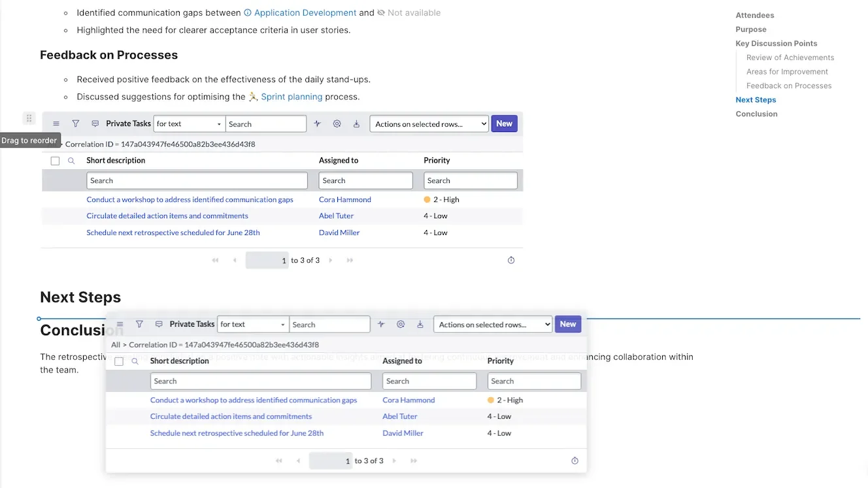Viewport: 868px width, 488px height.
Task: Click the drag to reorder handle icon
Action: (x=29, y=118)
